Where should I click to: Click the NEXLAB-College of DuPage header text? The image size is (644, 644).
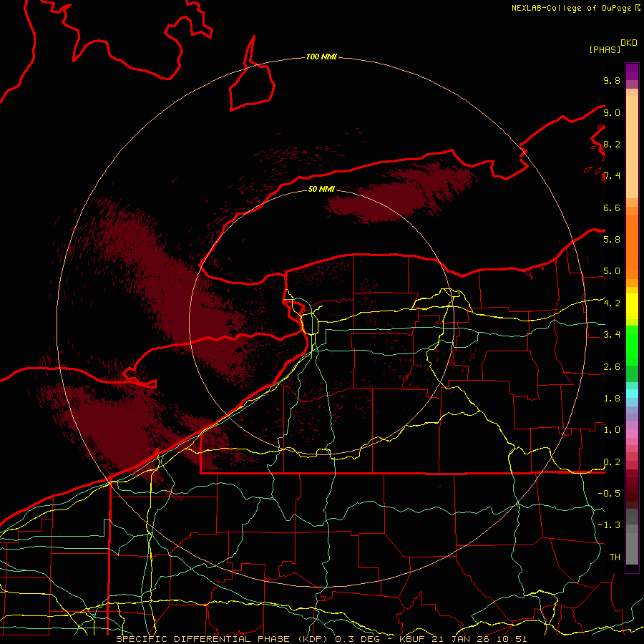tap(572, 8)
